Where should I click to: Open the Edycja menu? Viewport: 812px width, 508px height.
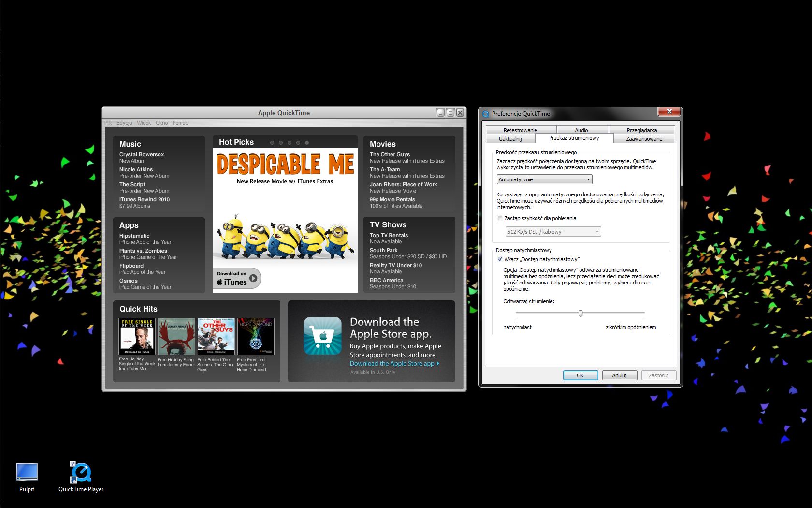(x=124, y=123)
